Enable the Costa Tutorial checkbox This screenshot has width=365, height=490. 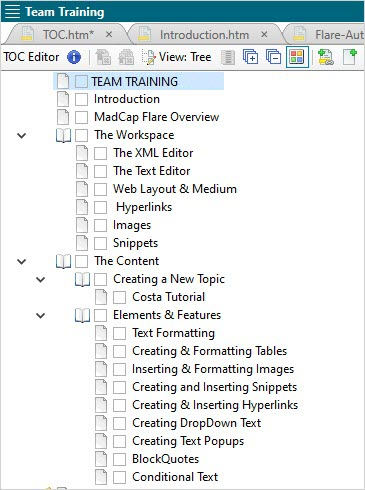(x=119, y=297)
